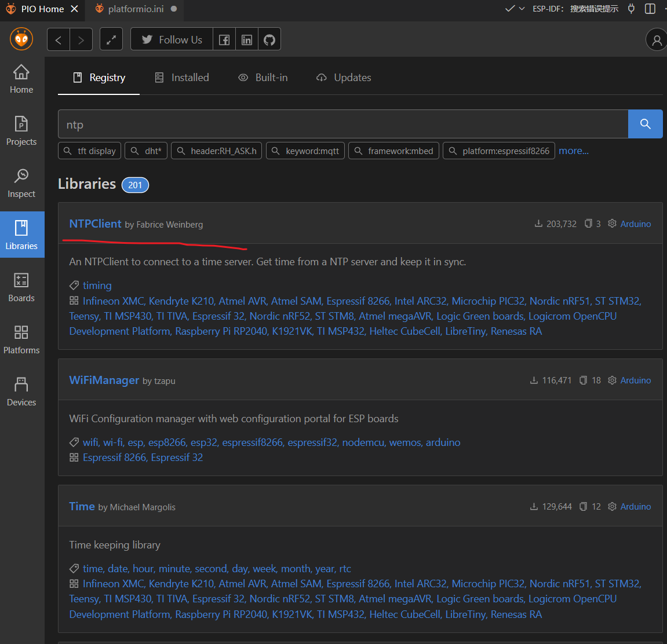
Task: Select Libraries in the sidebar
Action: 21,235
